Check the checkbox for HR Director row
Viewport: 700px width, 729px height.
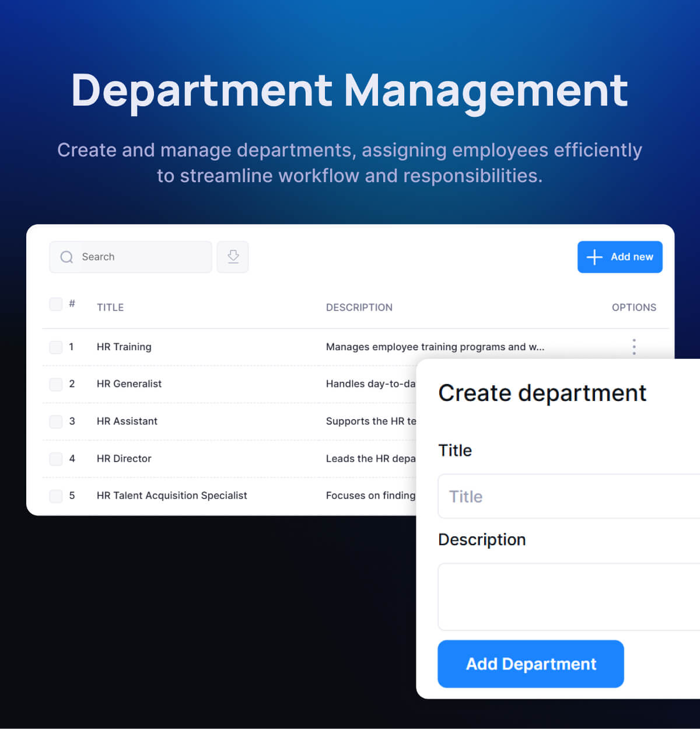pyautogui.click(x=55, y=459)
